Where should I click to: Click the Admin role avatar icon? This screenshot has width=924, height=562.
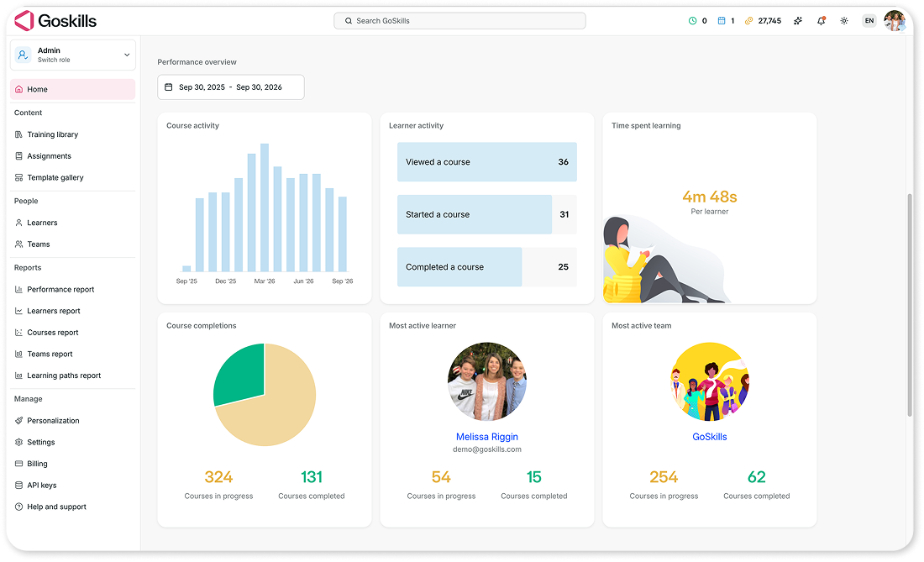23,55
